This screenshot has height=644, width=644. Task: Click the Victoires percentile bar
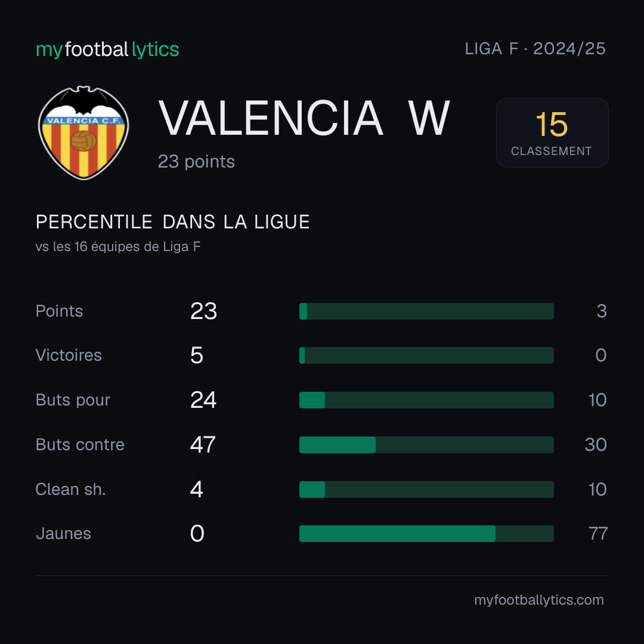click(426, 355)
